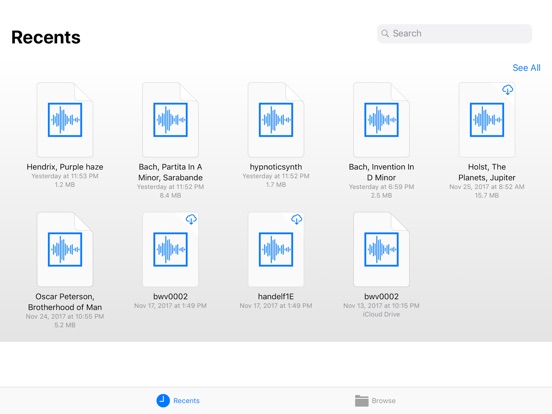
Task: Open the handelf1E audio file icon
Action: coord(276,249)
